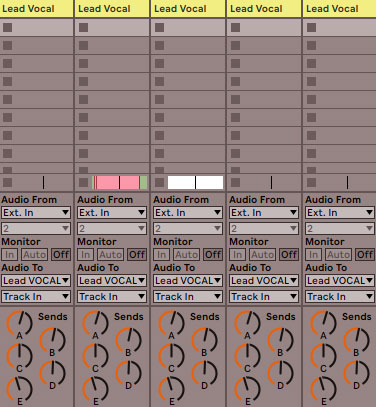The height and width of the screenshot is (407, 376).
Task: Set first track Monitor to Off
Action: click(61, 255)
